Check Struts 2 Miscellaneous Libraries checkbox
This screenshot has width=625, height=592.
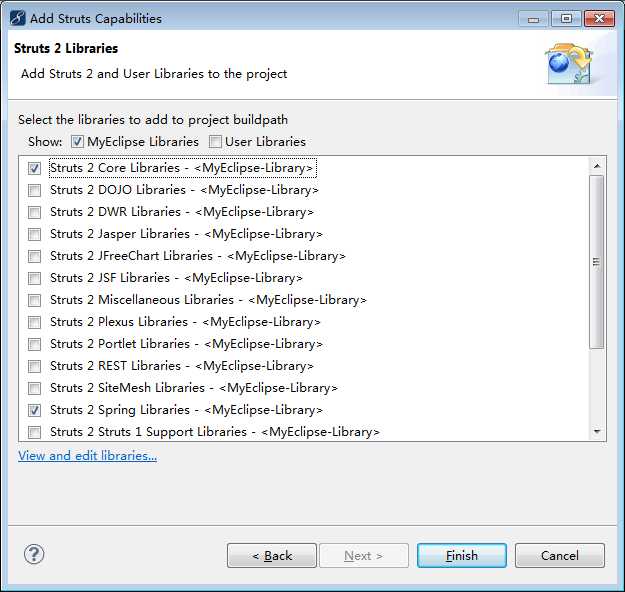pos(34,300)
